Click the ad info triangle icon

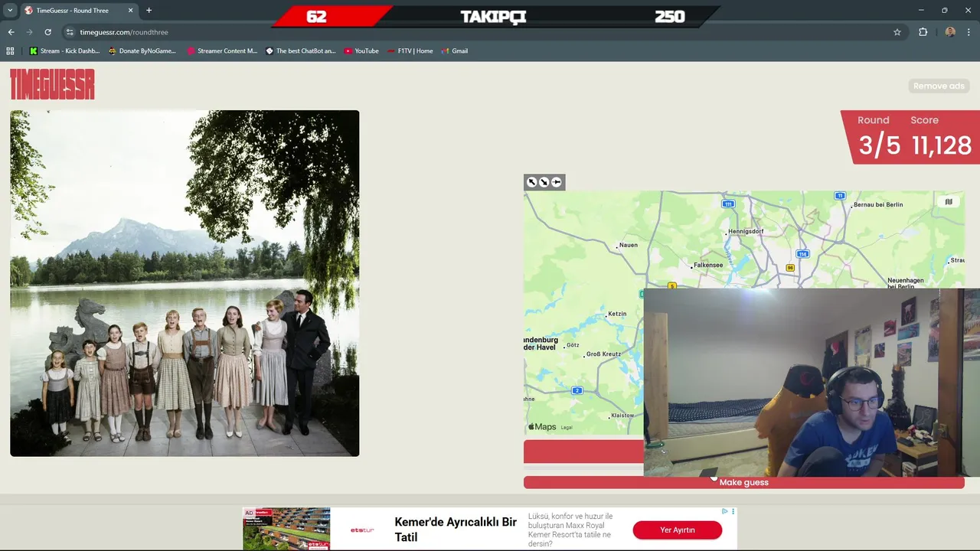(725, 511)
